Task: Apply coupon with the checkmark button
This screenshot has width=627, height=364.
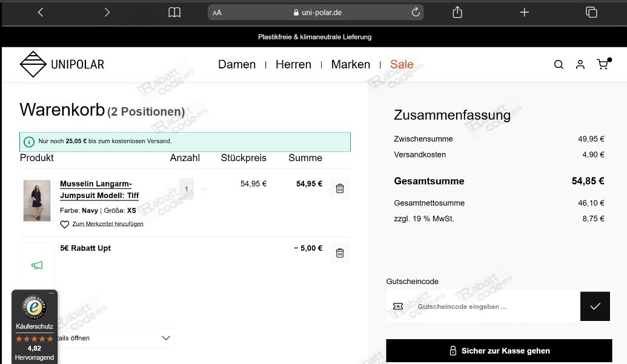Action: pyautogui.click(x=595, y=306)
